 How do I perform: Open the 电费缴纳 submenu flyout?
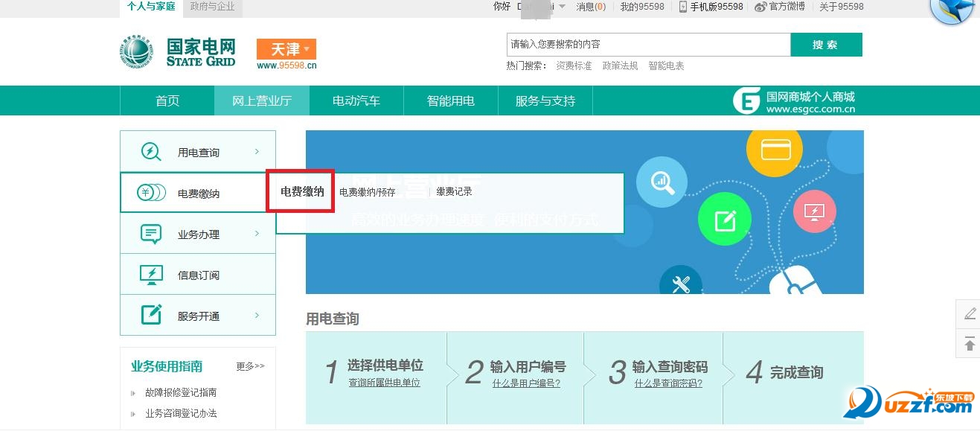tap(300, 191)
